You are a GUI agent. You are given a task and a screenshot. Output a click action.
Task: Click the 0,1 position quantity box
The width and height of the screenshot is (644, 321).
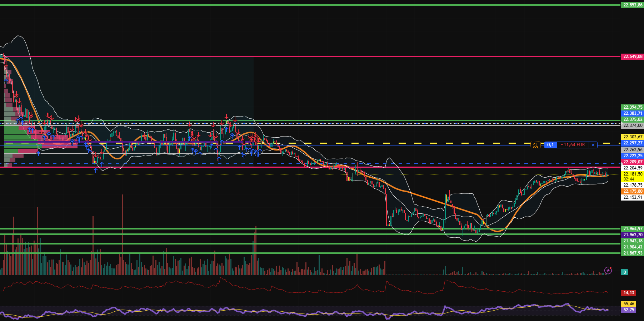coord(550,145)
